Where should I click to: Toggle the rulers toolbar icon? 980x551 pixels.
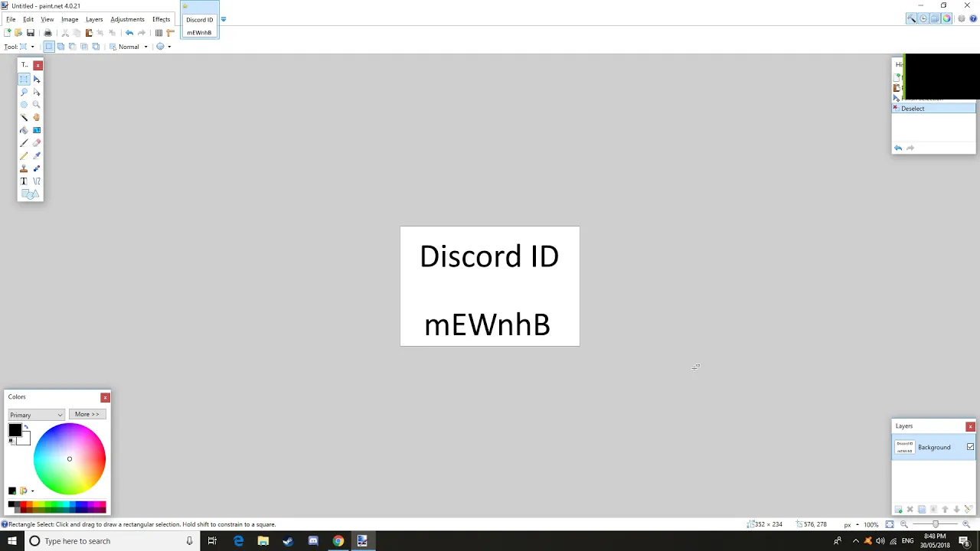pyautogui.click(x=170, y=33)
